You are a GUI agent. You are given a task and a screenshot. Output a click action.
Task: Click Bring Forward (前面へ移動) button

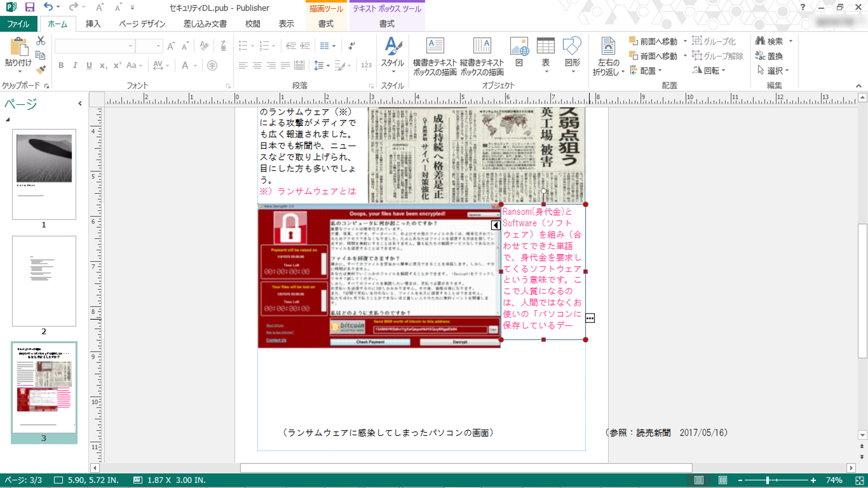click(653, 41)
